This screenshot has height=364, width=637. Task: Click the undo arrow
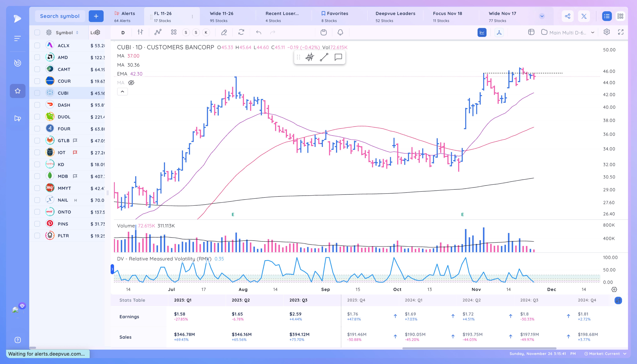pos(258,32)
